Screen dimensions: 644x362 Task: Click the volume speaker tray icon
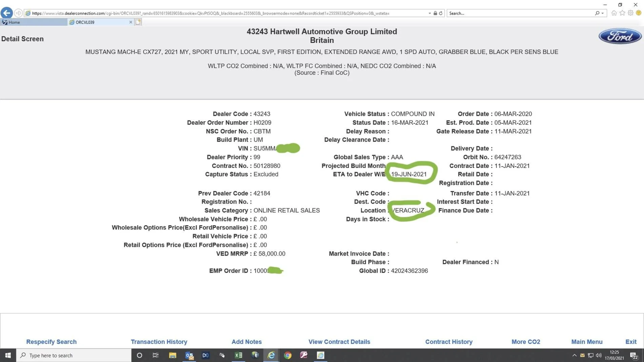pos(599,355)
